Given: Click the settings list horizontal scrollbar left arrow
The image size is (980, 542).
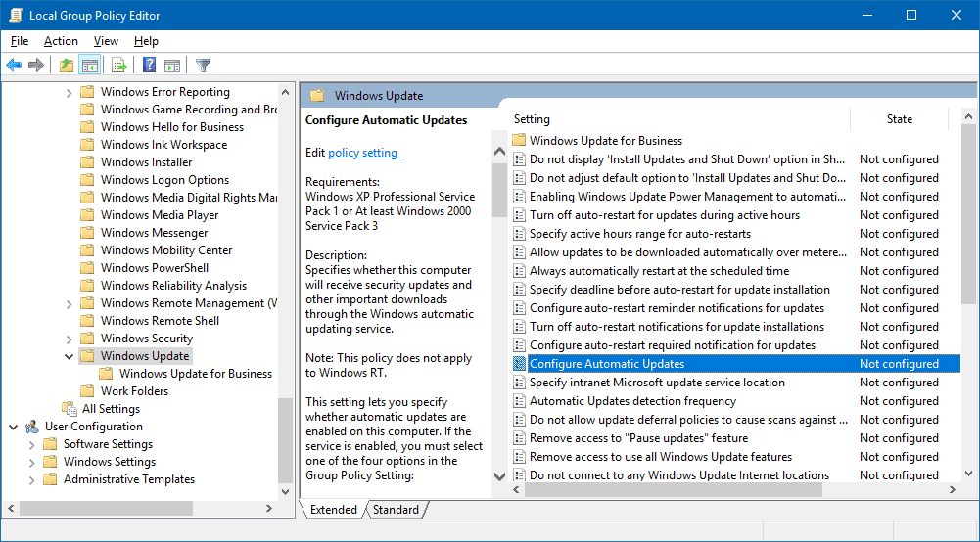Looking at the screenshot, I should pyautogui.click(x=517, y=490).
